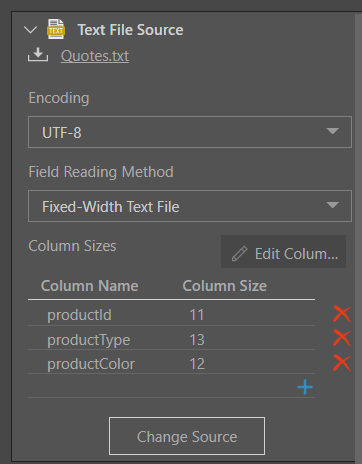Screen dimensions: 362x464
Task: Open the Quotes.txt file link
Action: pyautogui.click(x=95, y=56)
